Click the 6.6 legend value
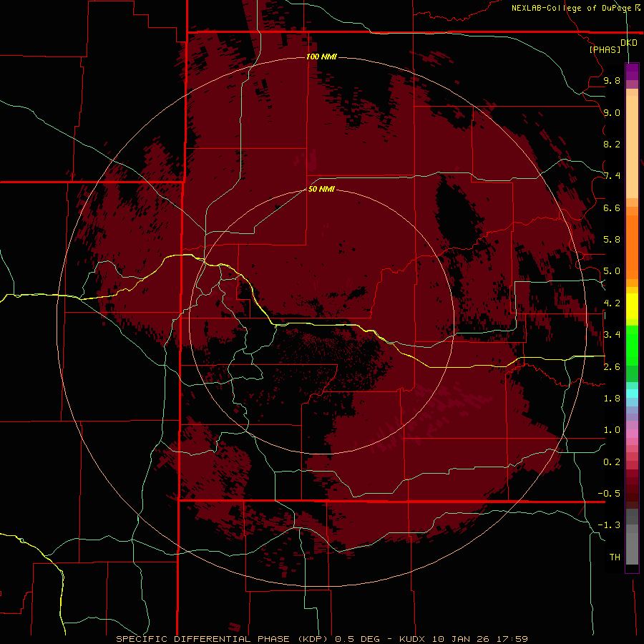The image size is (644, 644). tap(612, 208)
